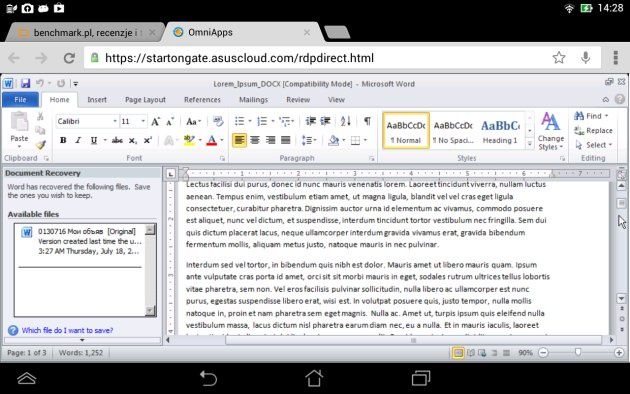Click the Line Spacing icon
The height and width of the screenshot is (394, 630).
(307, 140)
